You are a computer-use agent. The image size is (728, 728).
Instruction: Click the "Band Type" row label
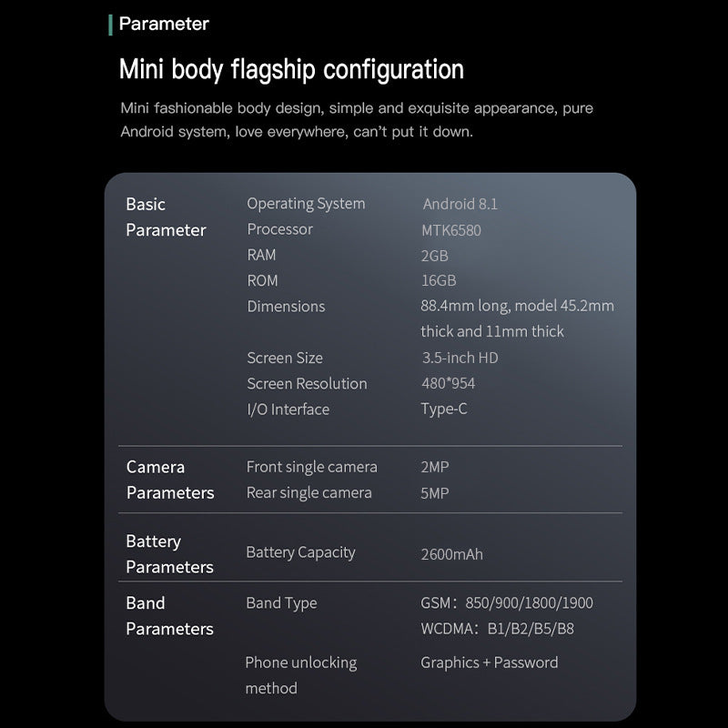tap(281, 602)
